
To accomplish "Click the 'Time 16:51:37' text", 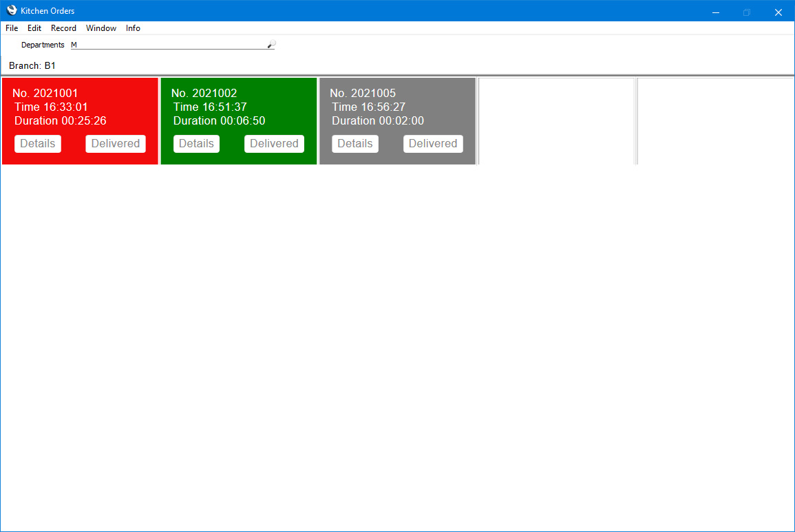I will pyautogui.click(x=210, y=107).
